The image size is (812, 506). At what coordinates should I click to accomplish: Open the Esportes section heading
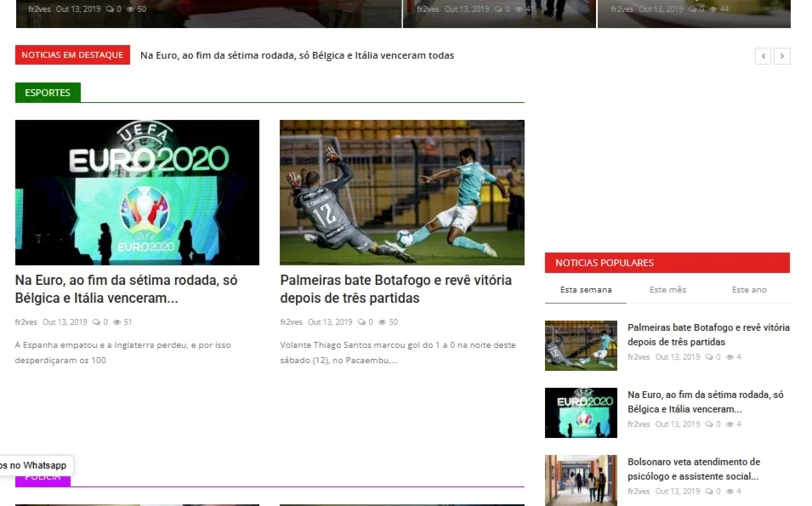(48, 93)
